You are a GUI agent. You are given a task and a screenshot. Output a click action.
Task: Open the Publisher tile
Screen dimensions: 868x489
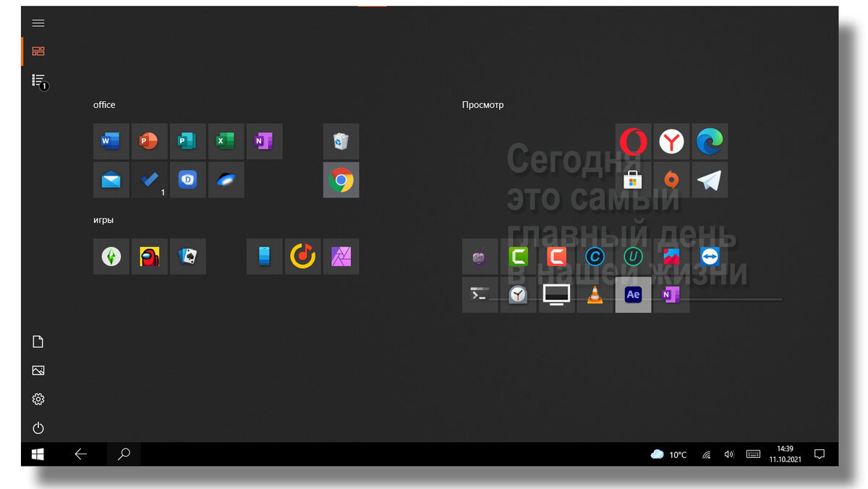coord(188,141)
